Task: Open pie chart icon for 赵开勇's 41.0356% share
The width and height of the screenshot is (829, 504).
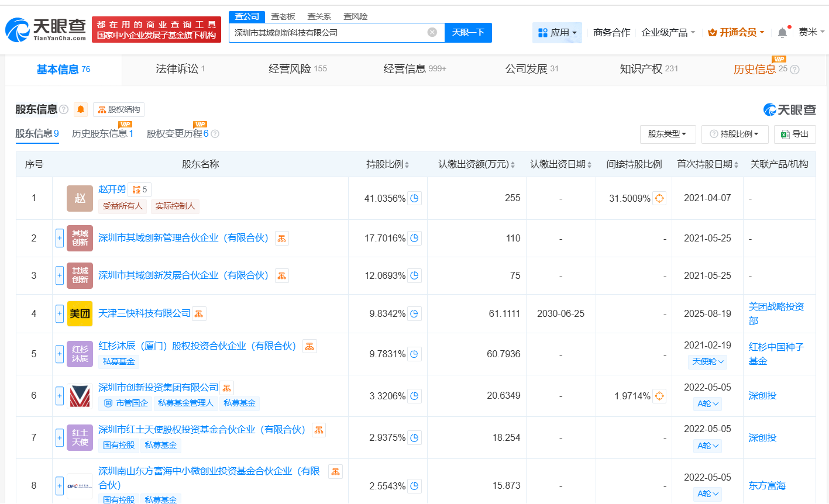Action: pyautogui.click(x=414, y=198)
